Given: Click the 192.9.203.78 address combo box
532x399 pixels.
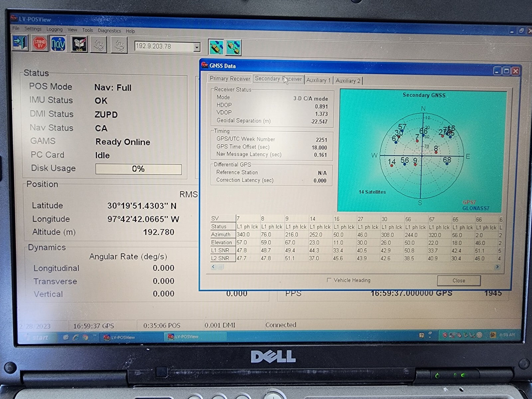Looking at the screenshot, I should tap(167, 47).
